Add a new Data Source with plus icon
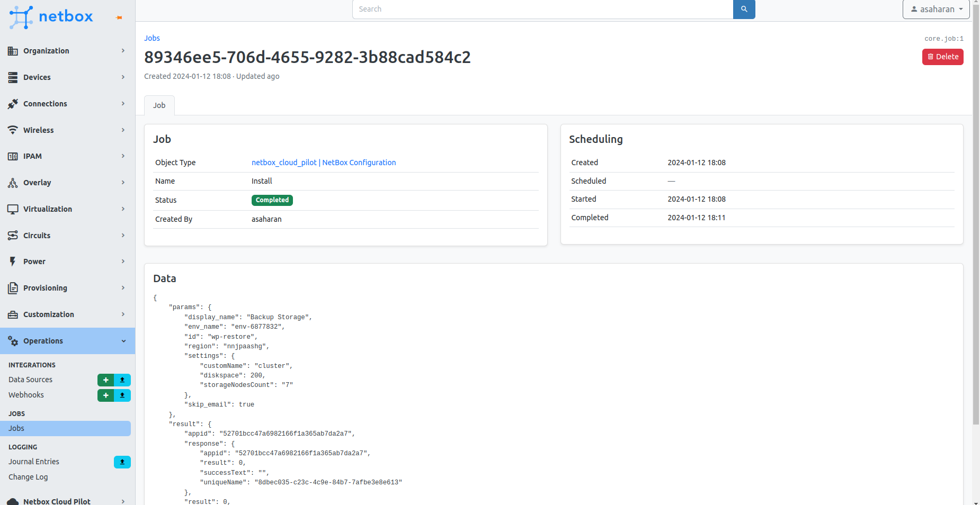This screenshot has width=980, height=505. click(x=106, y=380)
